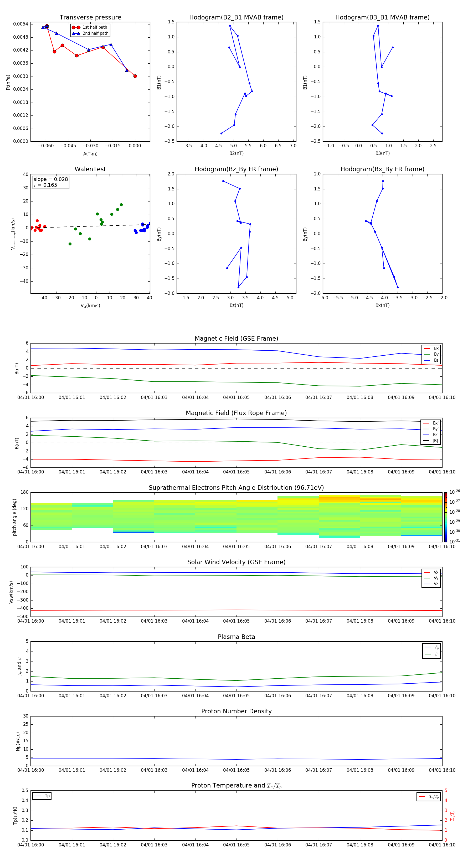Click the 'Magnetic Field (Flux Rope Frame)' title
This screenshot has width=473, height=868.
coord(236,413)
